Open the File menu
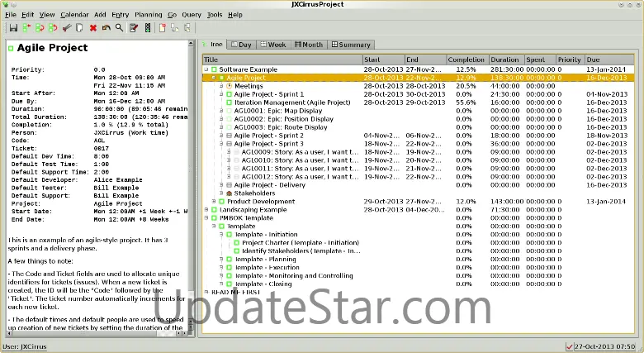 pos(10,15)
